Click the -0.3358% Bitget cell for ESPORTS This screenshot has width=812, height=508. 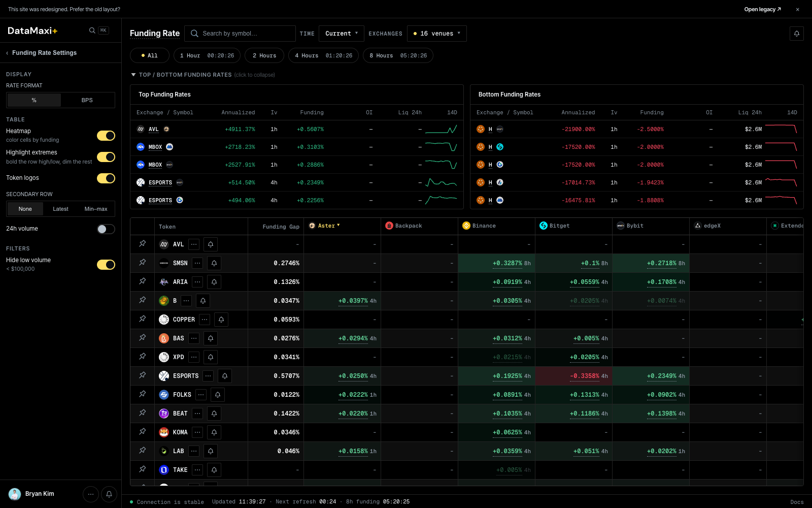(573, 376)
